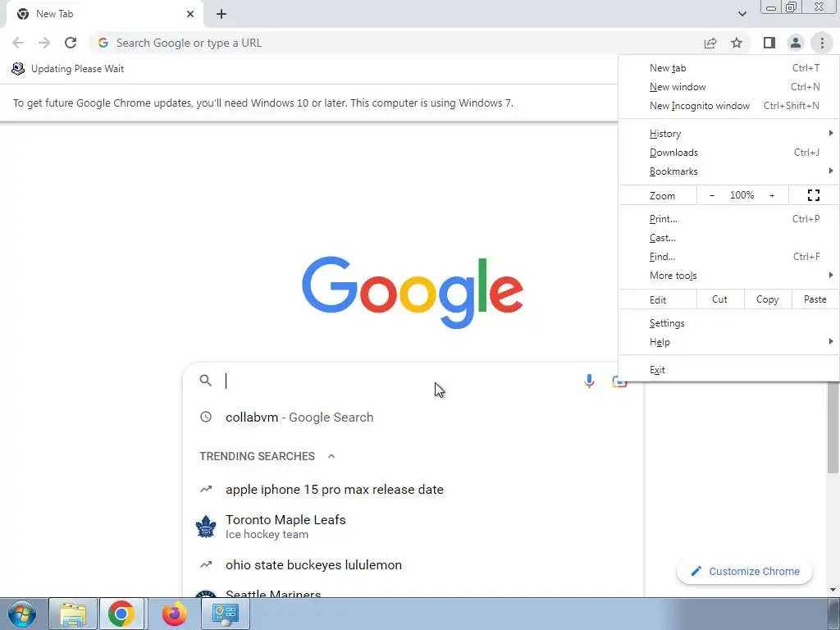This screenshot has height=630, width=840.
Task: Select New tab in the Chrome menu
Action: click(x=728, y=68)
